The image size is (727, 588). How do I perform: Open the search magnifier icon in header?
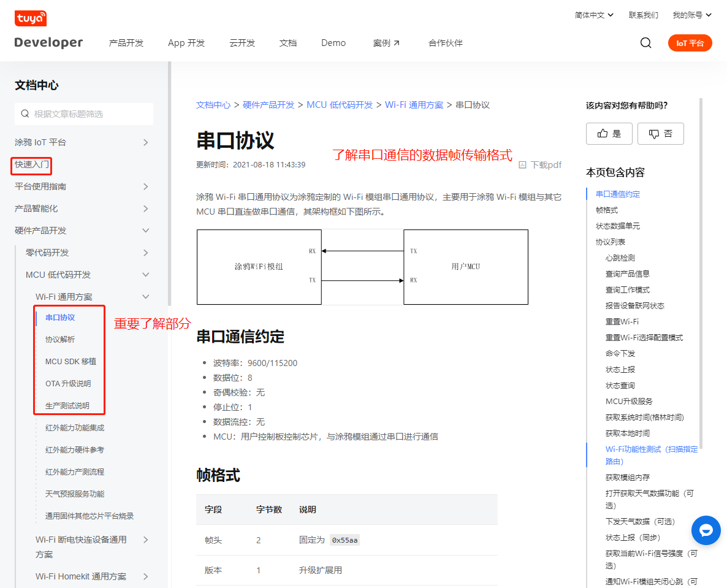[x=645, y=43]
